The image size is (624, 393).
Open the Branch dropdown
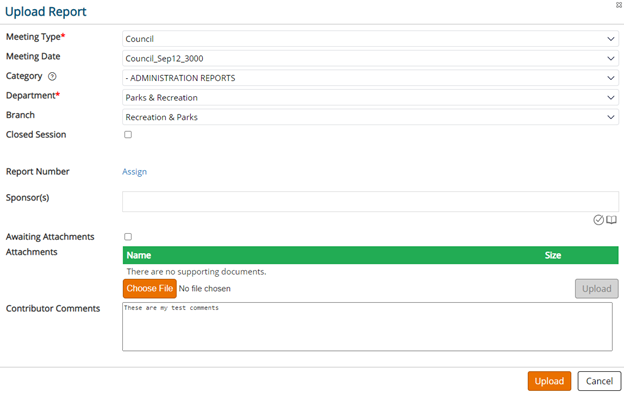[x=370, y=117]
